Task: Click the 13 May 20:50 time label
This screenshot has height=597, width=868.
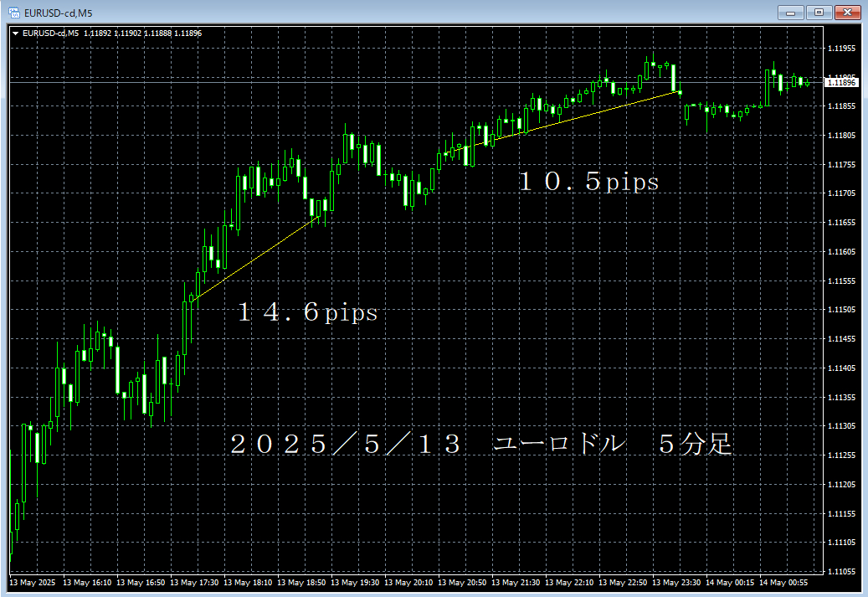Action: click(463, 582)
